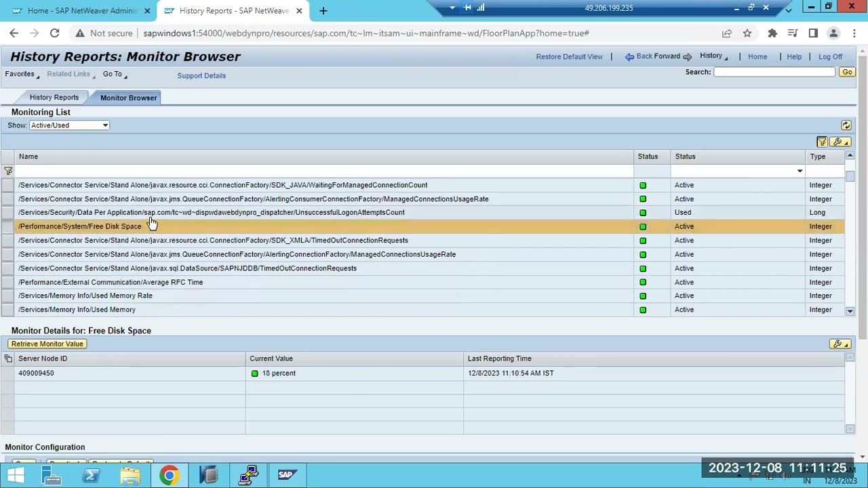Click the browser address bar URL
This screenshot has width=868, height=488.
366,33
